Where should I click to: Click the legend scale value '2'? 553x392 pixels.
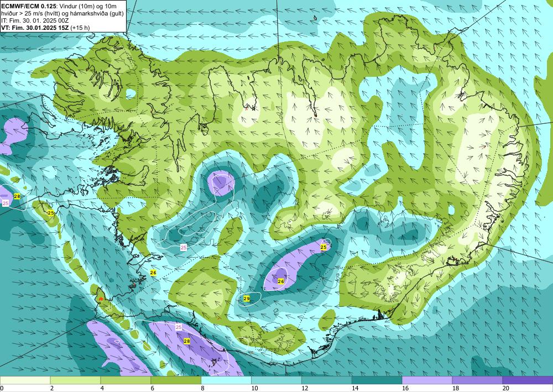[x=52, y=388]
